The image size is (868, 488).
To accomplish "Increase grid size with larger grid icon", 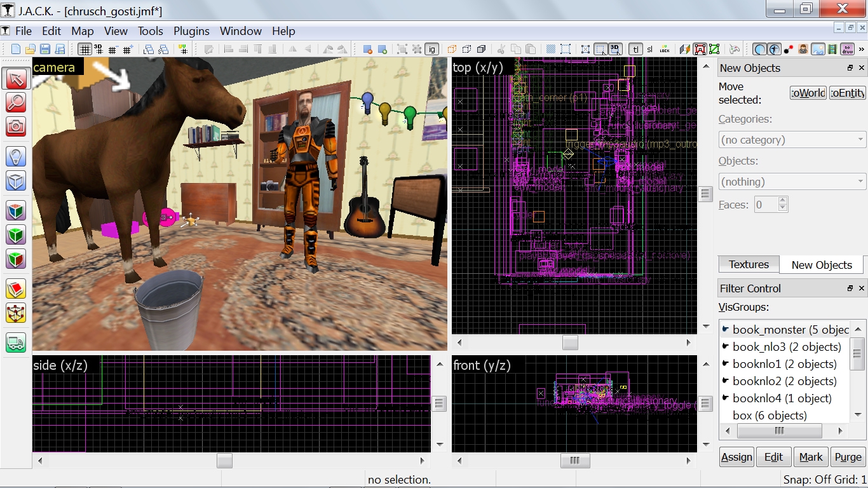I will [x=128, y=49].
